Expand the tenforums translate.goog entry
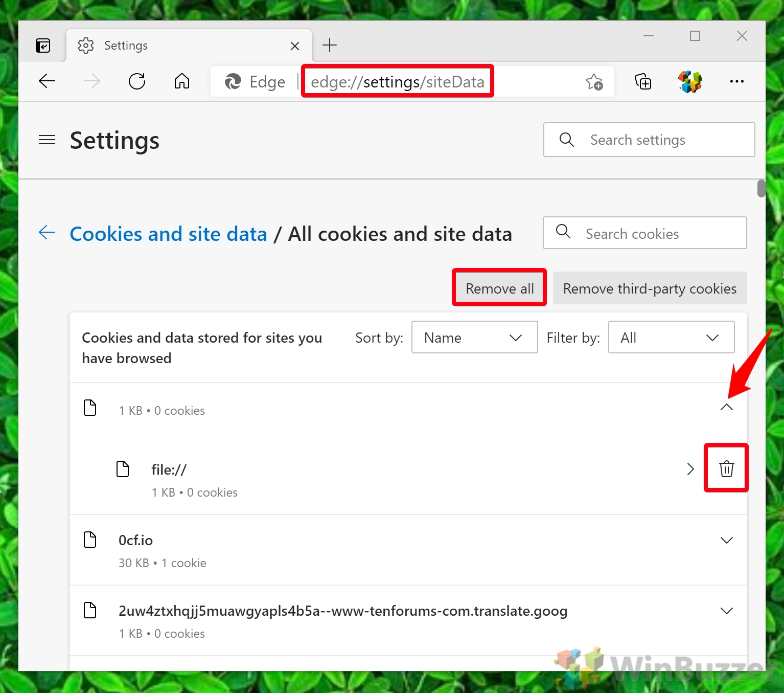Screen dimensions: 784x693 [726, 611]
